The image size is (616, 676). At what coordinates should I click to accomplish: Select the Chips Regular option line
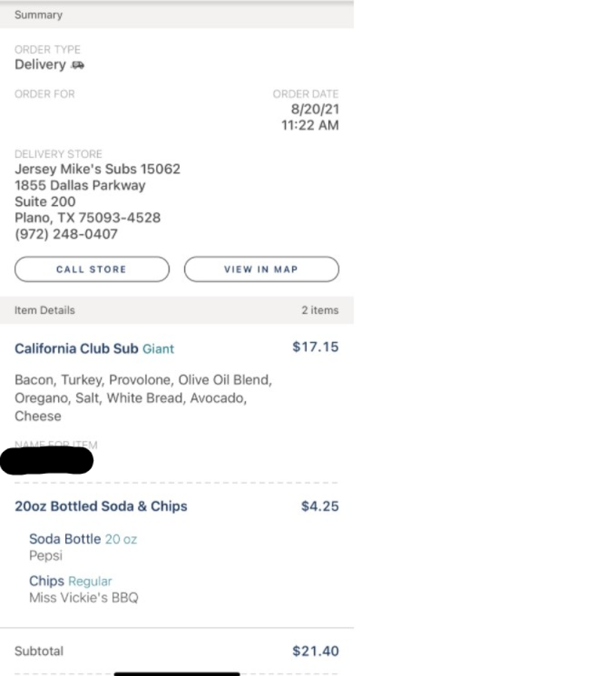click(70, 581)
